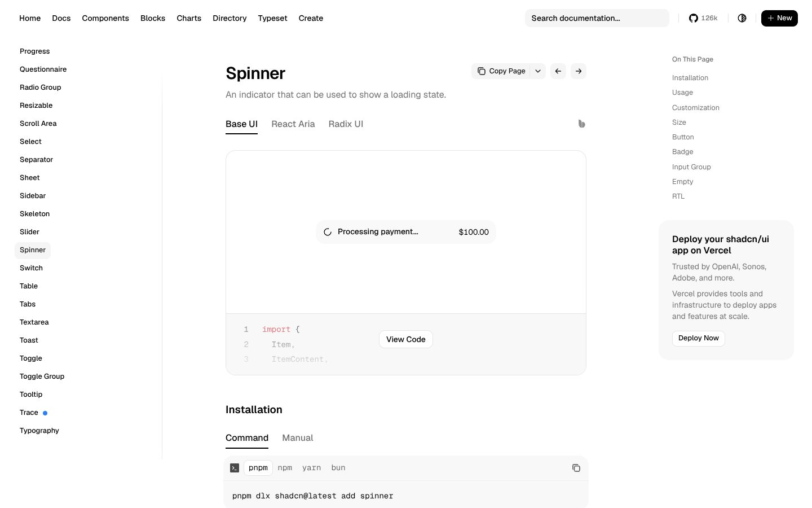Focus the Search documentation field
This screenshot has height=508, width=812.
pos(597,18)
